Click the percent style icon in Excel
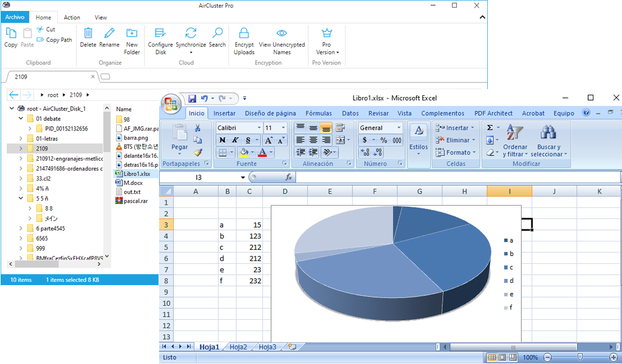 pos(384,140)
